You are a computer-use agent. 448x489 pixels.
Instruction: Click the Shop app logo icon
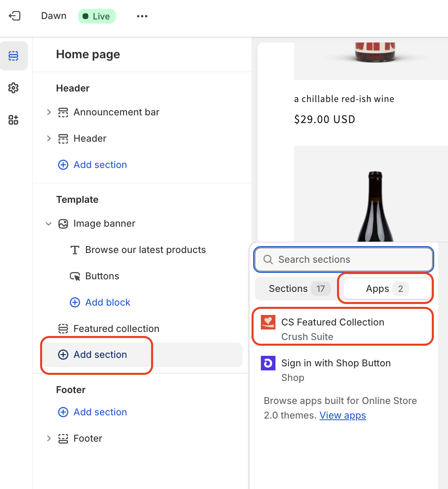coord(268,363)
